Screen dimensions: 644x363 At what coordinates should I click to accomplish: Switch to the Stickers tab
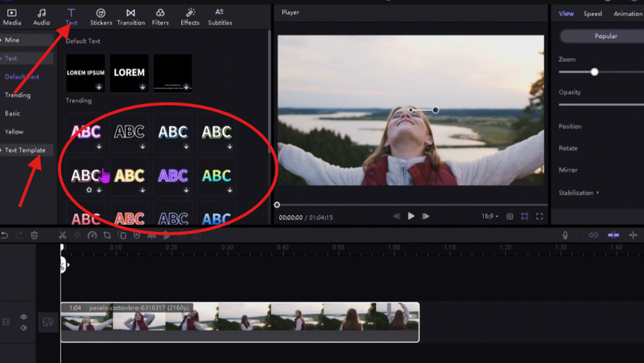point(100,17)
